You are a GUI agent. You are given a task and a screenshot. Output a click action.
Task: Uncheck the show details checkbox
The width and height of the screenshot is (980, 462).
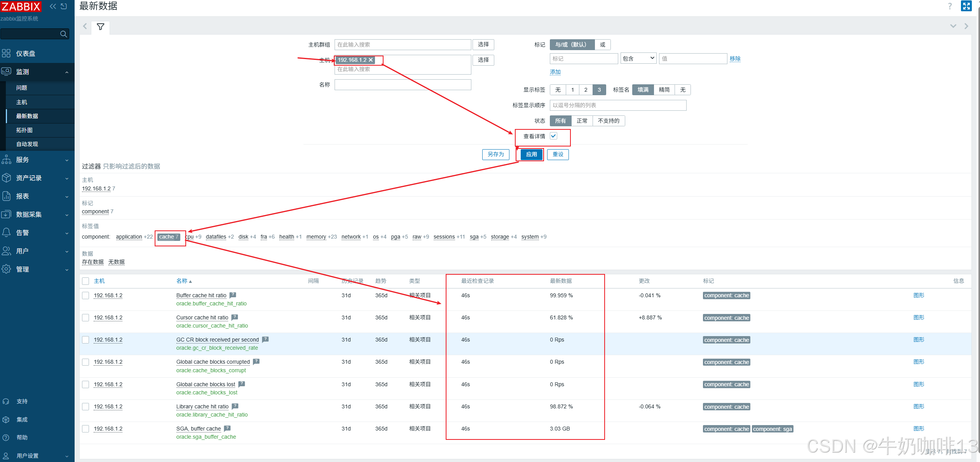pos(554,136)
